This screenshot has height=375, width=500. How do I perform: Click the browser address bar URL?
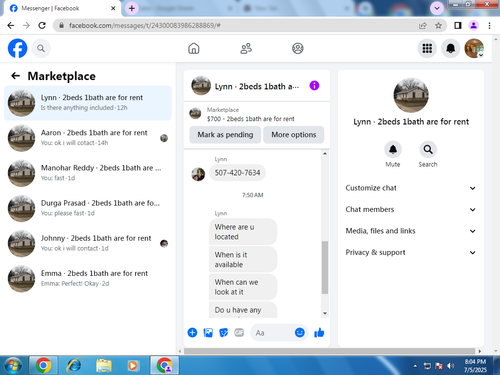(145, 25)
